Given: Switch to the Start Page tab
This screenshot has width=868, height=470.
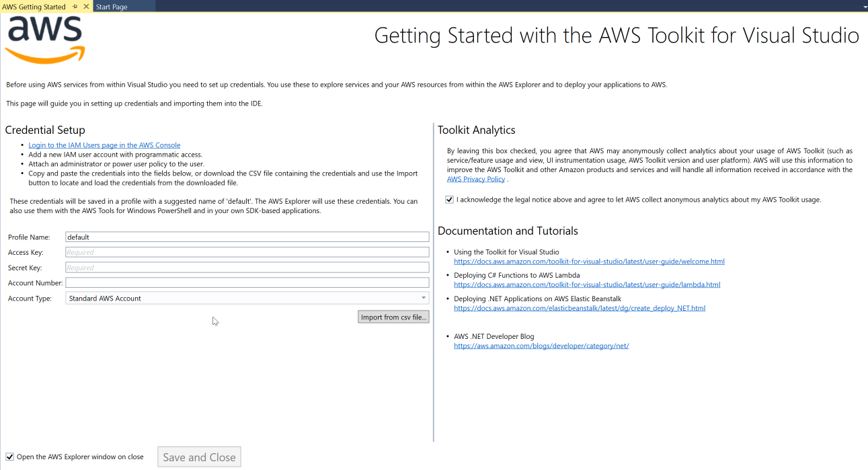Looking at the screenshot, I should [x=112, y=7].
